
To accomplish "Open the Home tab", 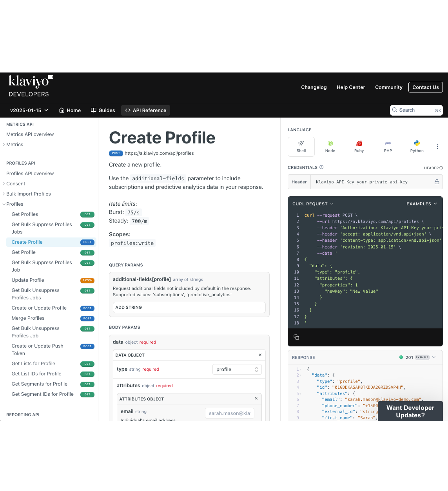I will (70, 110).
